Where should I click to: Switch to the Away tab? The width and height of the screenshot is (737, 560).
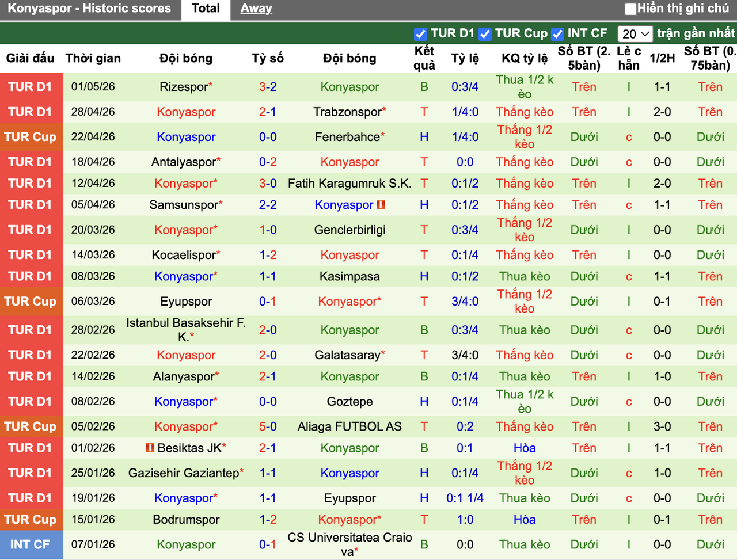(256, 9)
